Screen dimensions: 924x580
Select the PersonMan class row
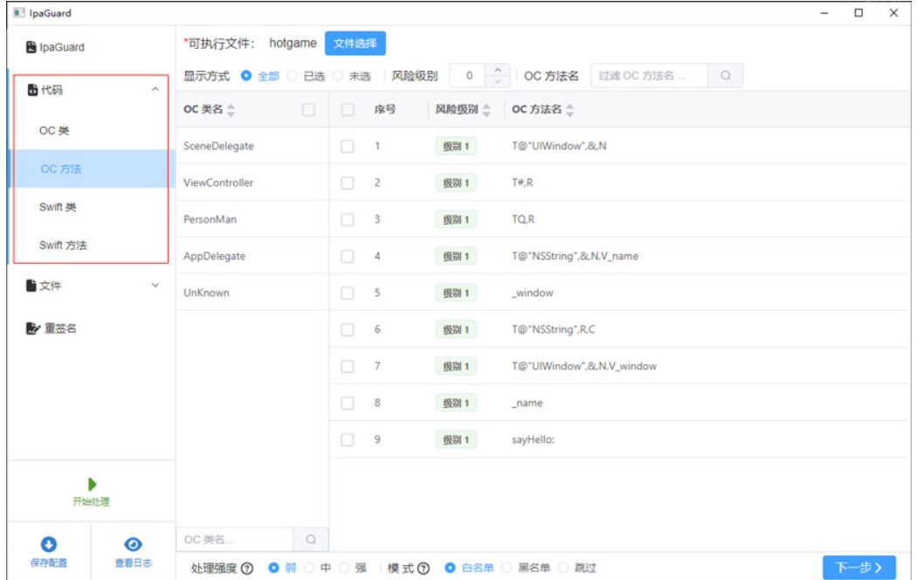[x=252, y=220]
